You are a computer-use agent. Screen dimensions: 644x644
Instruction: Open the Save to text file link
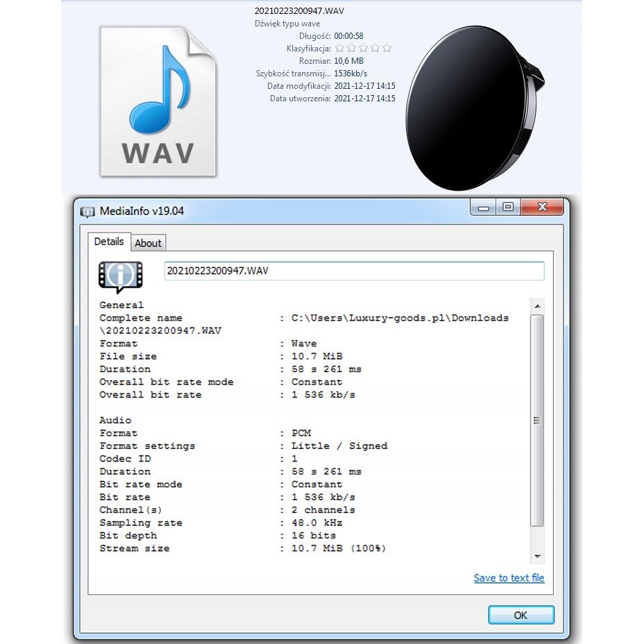point(509,578)
